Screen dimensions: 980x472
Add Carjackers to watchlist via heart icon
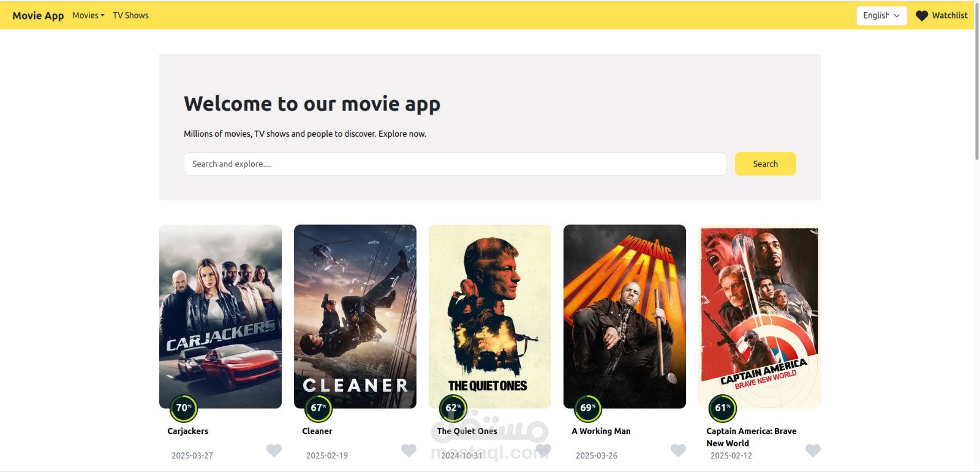(274, 451)
